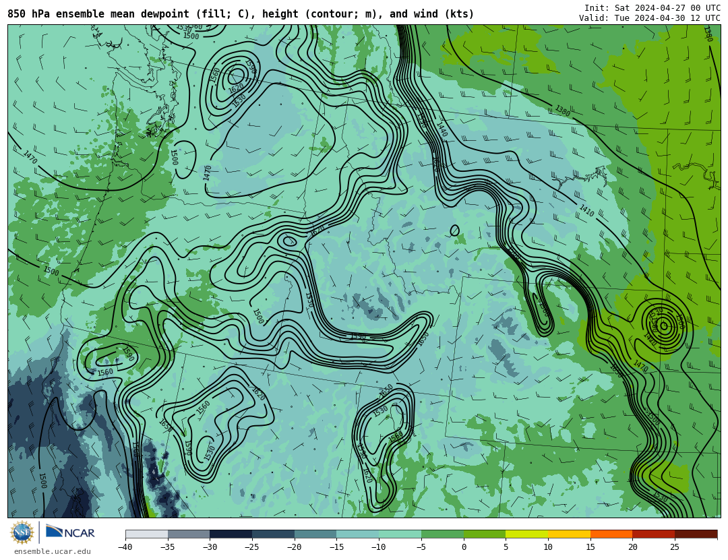Click the -25 colorbar tick label
728x560 pixels.
[x=251, y=547]
